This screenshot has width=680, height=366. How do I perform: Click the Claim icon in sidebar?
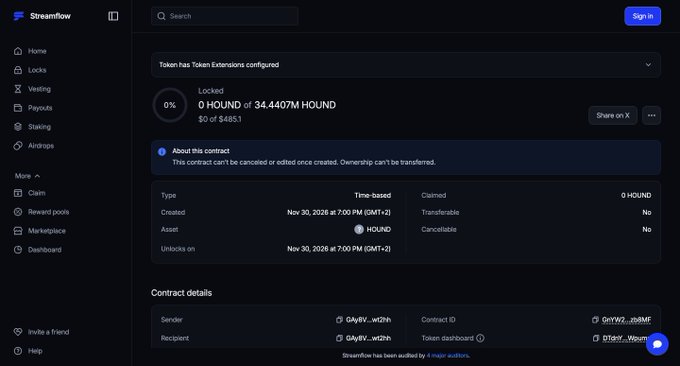(18, 193)
